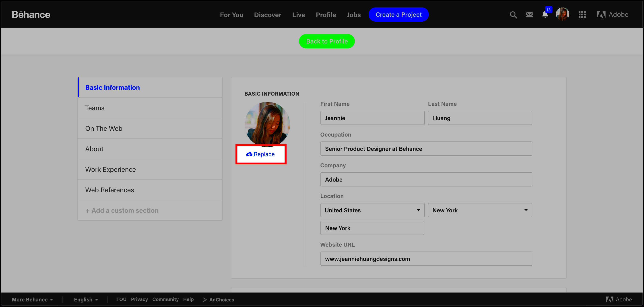Navigate to the Teams section
The height and width of the screenshot is (307, 644).
coord(95,108)
